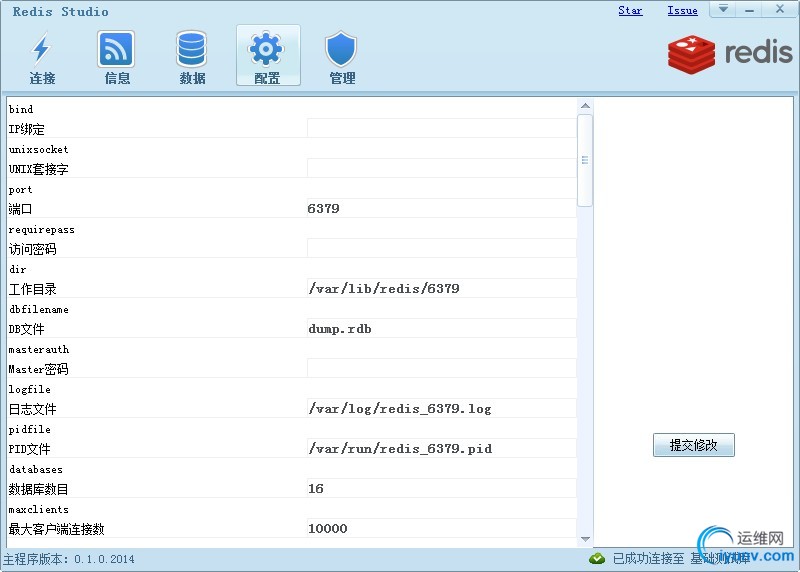Click the PID文件 field redis_6379.pid

tap(441, 448)
